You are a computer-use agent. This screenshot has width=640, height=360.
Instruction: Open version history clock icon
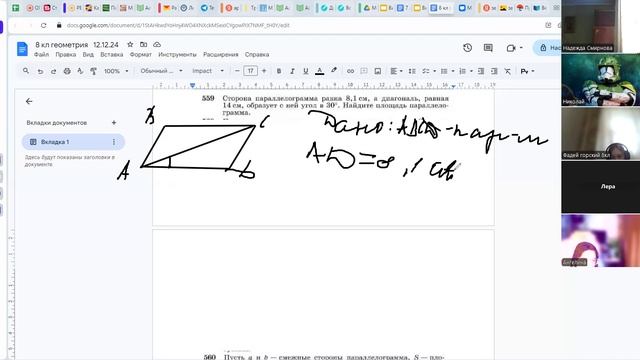[467, 48]
